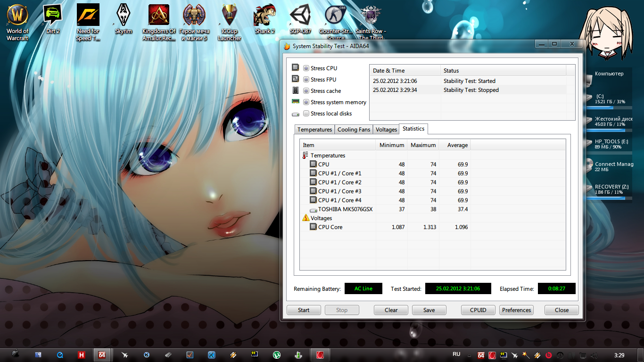
Task: Click the Clear button
Action: pyautogui.click(x=391, y=310)
